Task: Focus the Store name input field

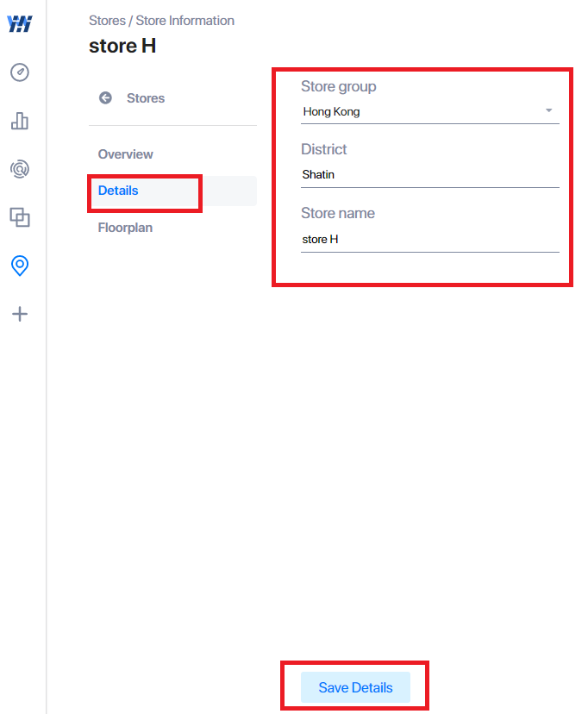Action: tap(429, 240)
